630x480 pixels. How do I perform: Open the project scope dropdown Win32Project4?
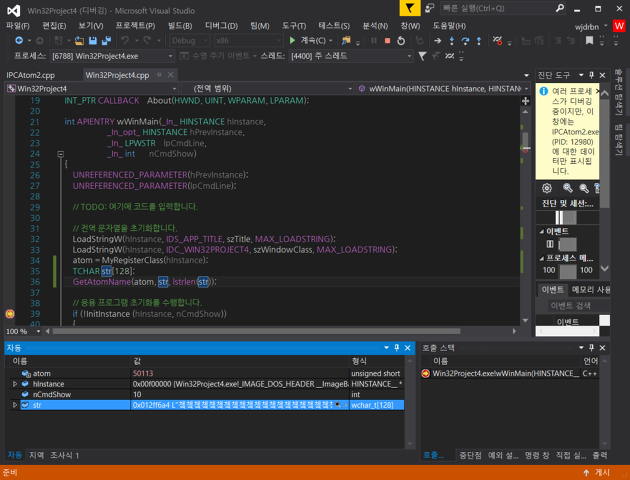point(92,89)
